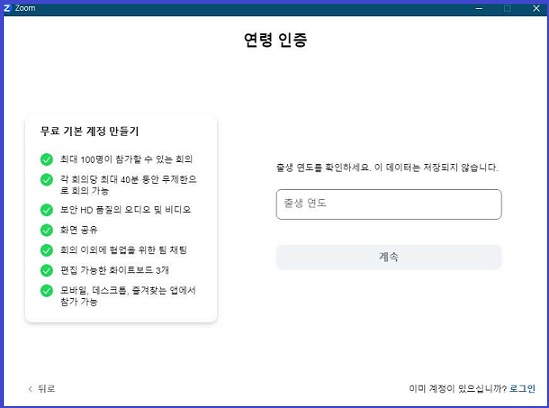Click the check icon for 모바일, 데스크톱 참가
The height and width of the screenshot is (408, 549).
pyautogui.click(x=47, y=291)
